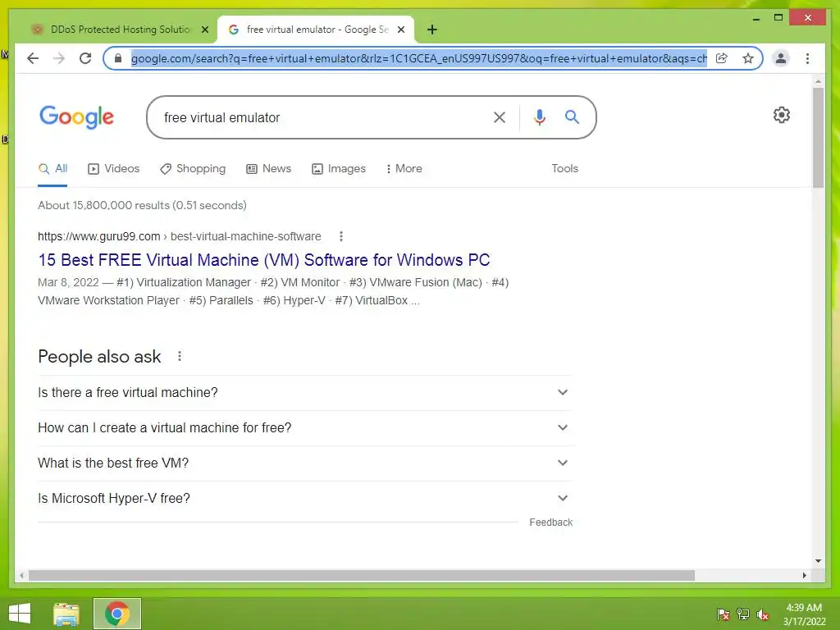Switch to Videos results
The width and height of the screenshot is (840, 630).
click(113, 169)
